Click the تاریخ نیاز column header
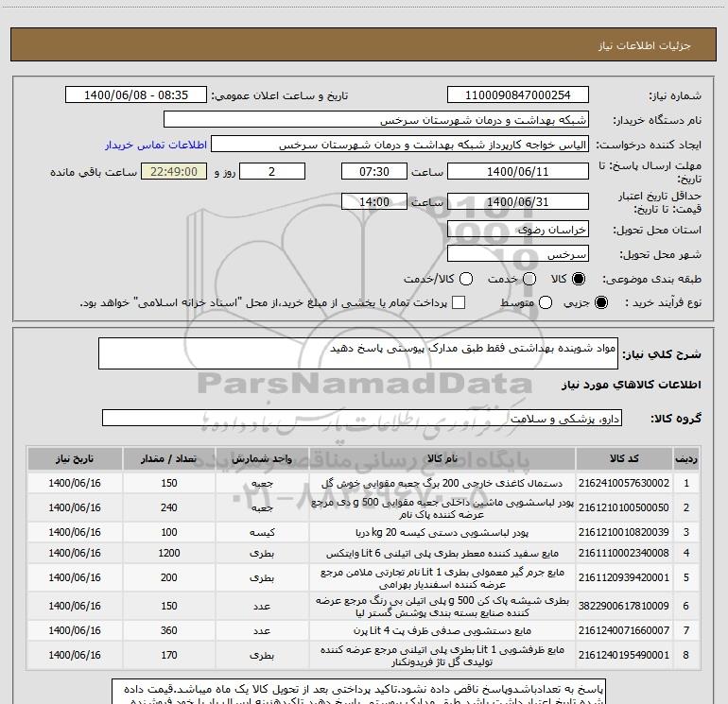 pyautogui.click(x=75, y=458)
